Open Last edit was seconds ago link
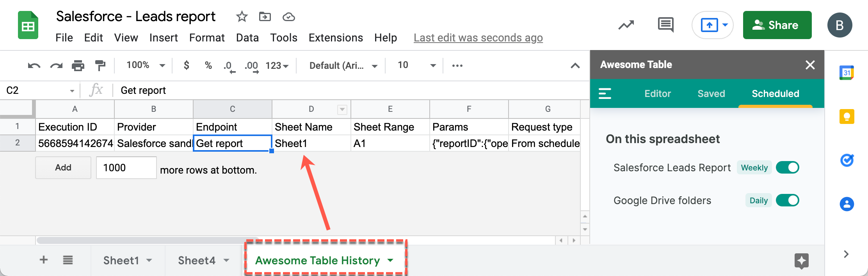The image size is (868, 276). (x=478, y=38)
